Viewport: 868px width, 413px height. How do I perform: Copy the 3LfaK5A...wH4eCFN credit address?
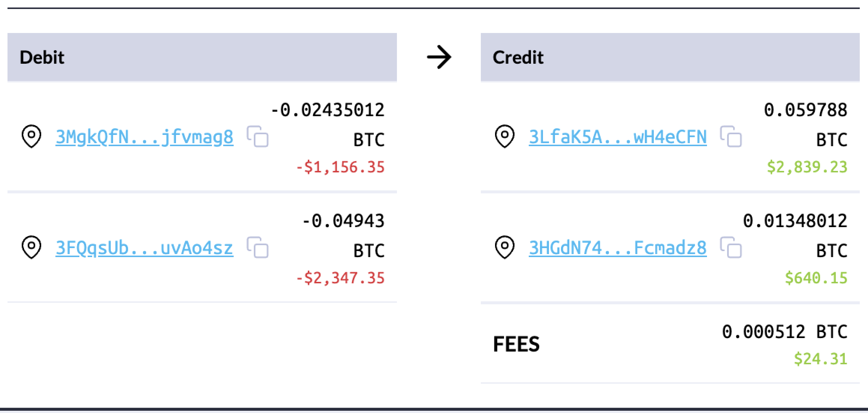pyautogui.click(x=731, y=137)
